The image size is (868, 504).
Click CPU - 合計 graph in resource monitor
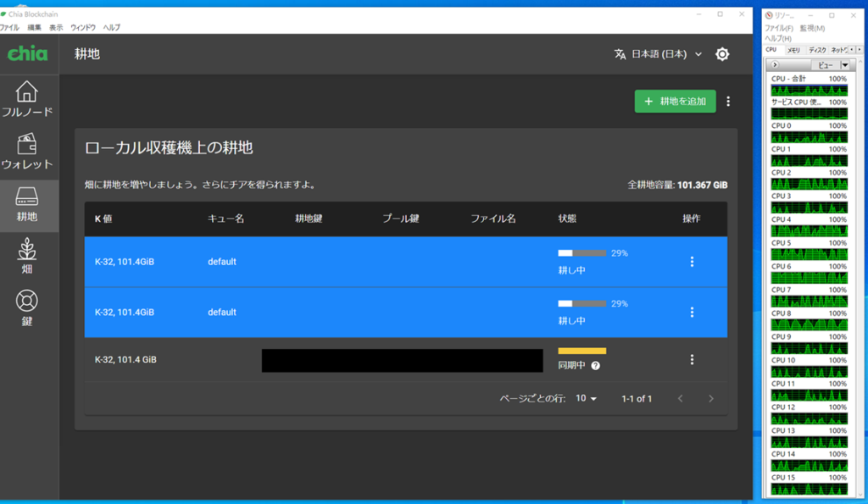coord(809,90)
